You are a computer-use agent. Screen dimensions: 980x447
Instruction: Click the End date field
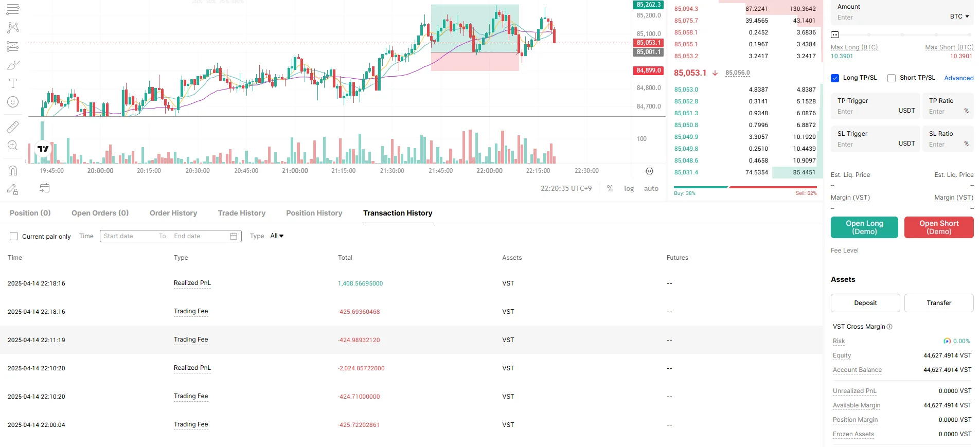coord(199,236)
